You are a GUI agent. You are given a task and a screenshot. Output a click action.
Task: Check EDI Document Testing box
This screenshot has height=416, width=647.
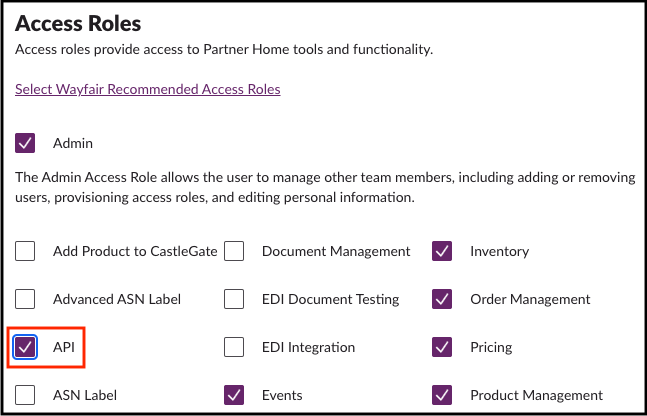(235, 299)
